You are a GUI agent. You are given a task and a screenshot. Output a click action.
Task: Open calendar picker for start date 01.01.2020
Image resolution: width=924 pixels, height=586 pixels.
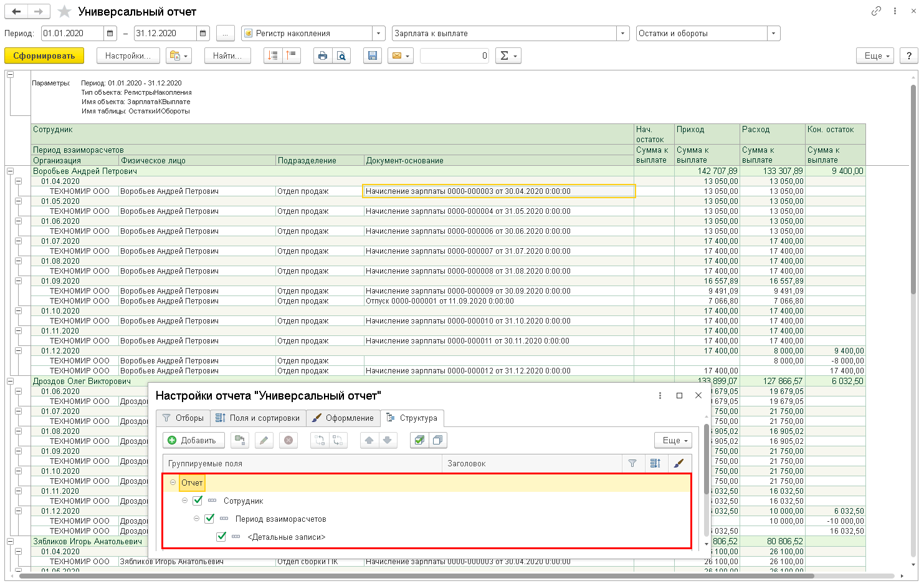(x=110, y=34)
